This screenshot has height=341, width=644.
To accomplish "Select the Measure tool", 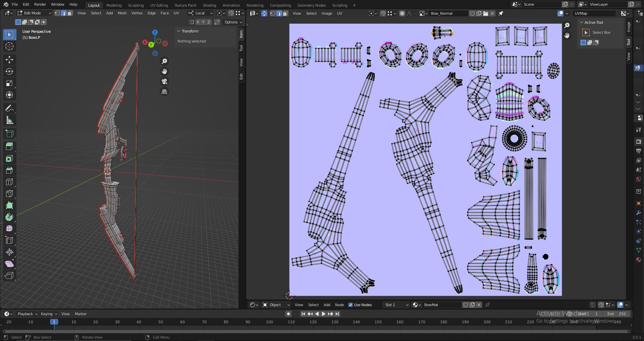I will tap(9, 120).
